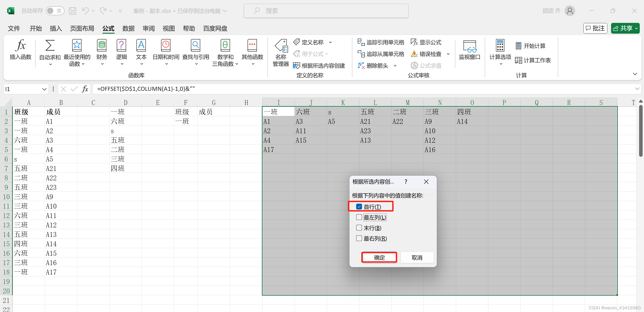This screenshot has width=644, height=312.
Task: Click Calculate Sheet (计算工作表)
Action: tap(533, 60)
